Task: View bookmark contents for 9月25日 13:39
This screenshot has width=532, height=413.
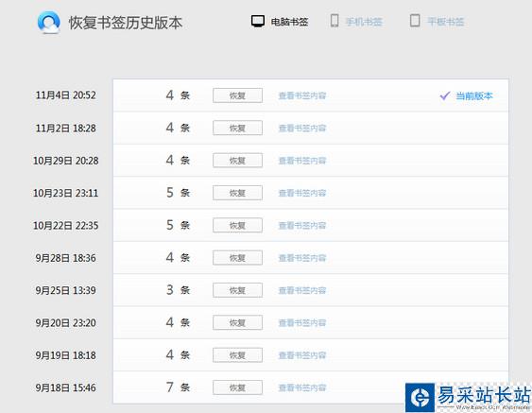Action: (302, 290)
